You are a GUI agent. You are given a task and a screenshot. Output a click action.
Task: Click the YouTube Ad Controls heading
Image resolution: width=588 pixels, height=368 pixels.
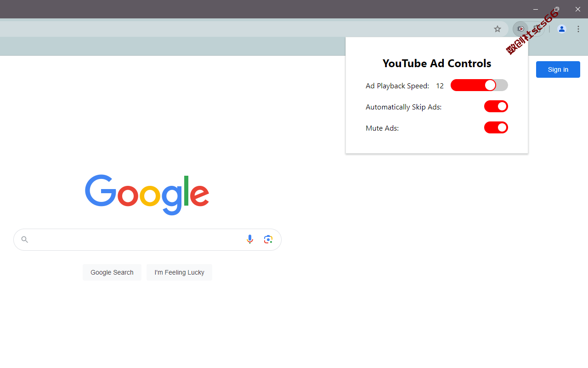point(437,63)
